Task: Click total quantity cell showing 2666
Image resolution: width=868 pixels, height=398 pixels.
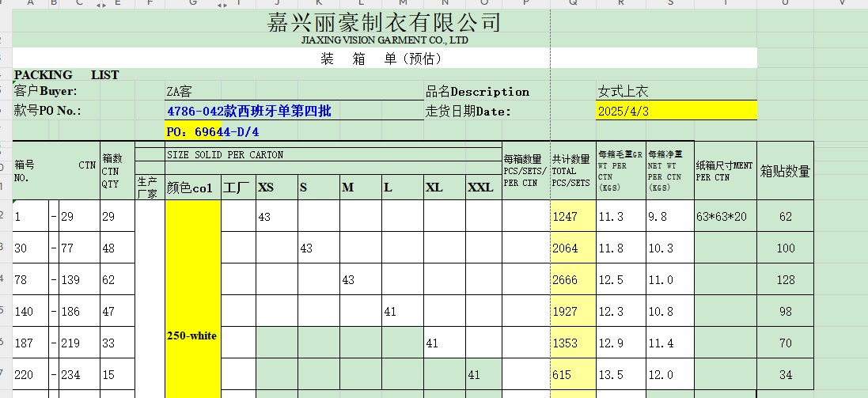Action: point(573,280)
